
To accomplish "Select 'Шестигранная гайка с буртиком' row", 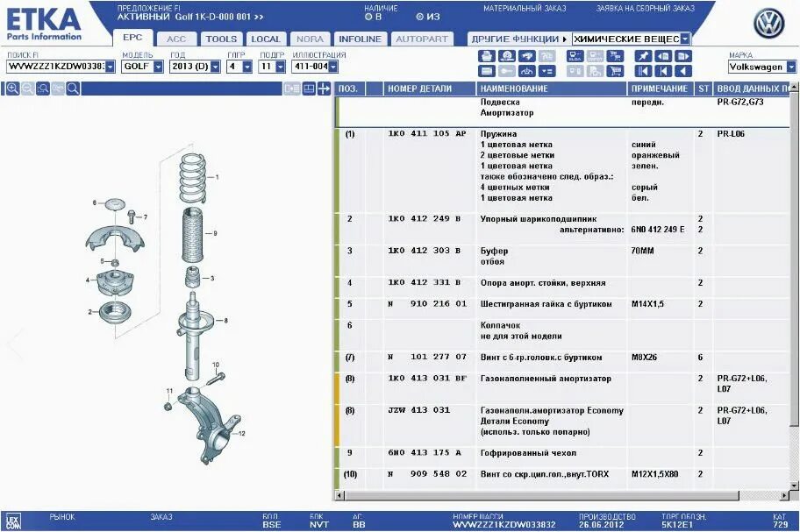I will [564, 304].
